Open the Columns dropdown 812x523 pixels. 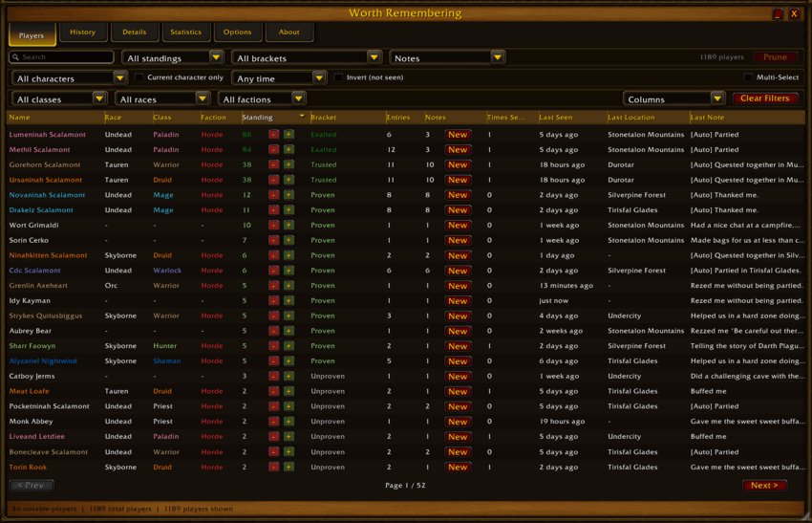[x=673, y=98]
